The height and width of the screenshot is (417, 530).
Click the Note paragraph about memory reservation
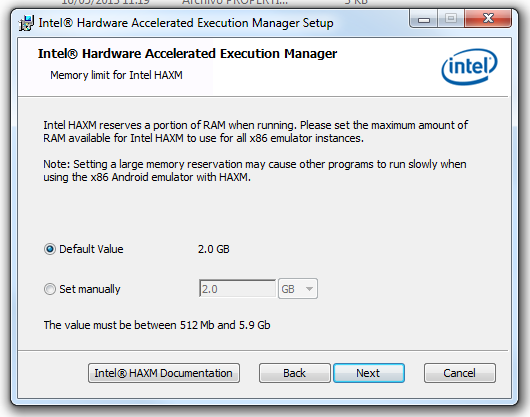click(x=255, y=171)
